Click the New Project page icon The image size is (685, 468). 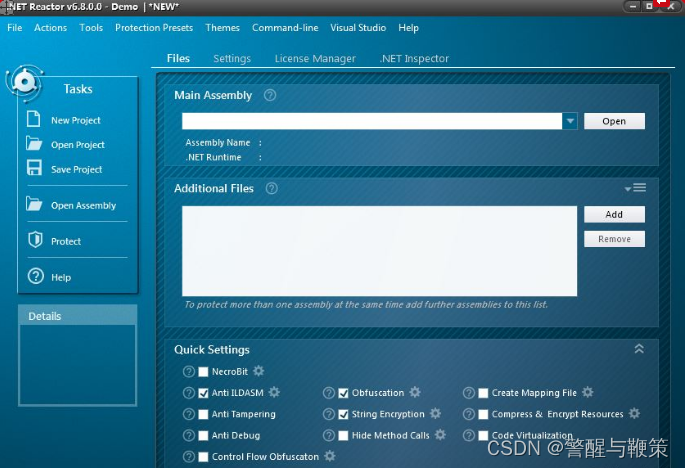34,119
